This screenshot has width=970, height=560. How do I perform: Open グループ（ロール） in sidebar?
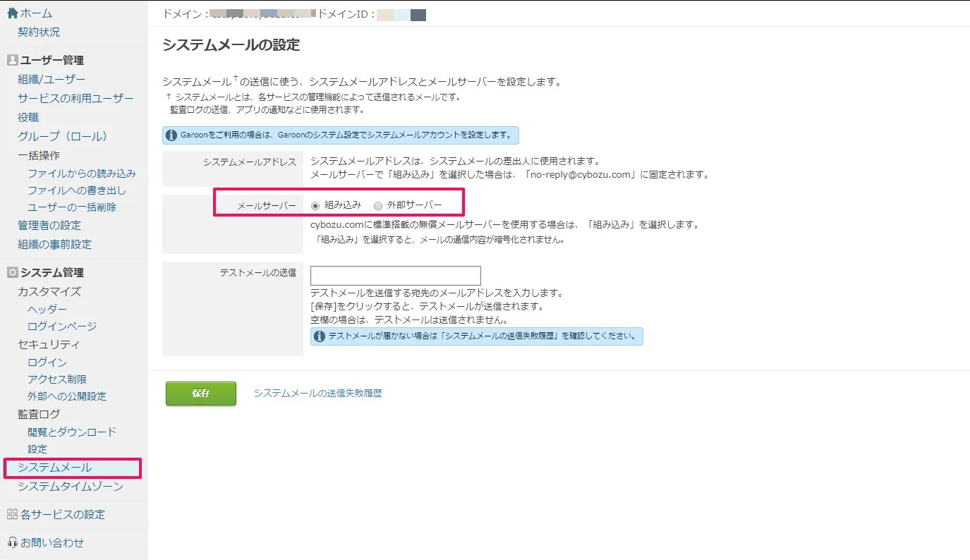coord(63,136)
